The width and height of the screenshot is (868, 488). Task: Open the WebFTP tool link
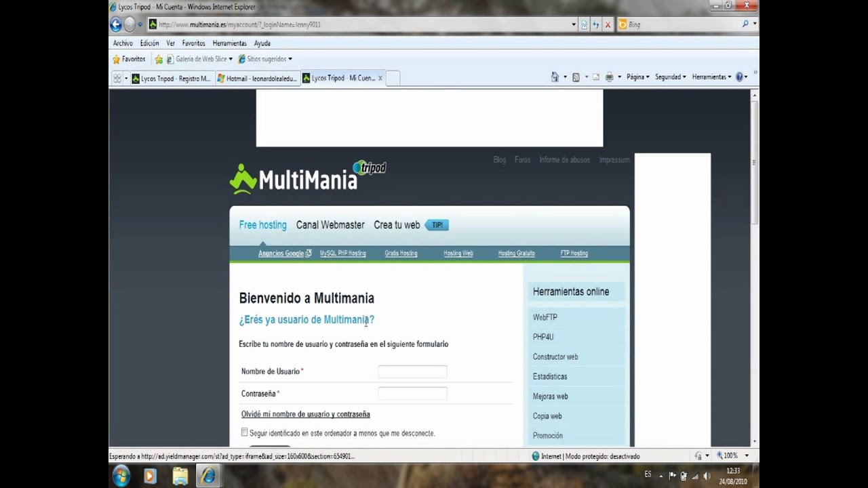545,317
